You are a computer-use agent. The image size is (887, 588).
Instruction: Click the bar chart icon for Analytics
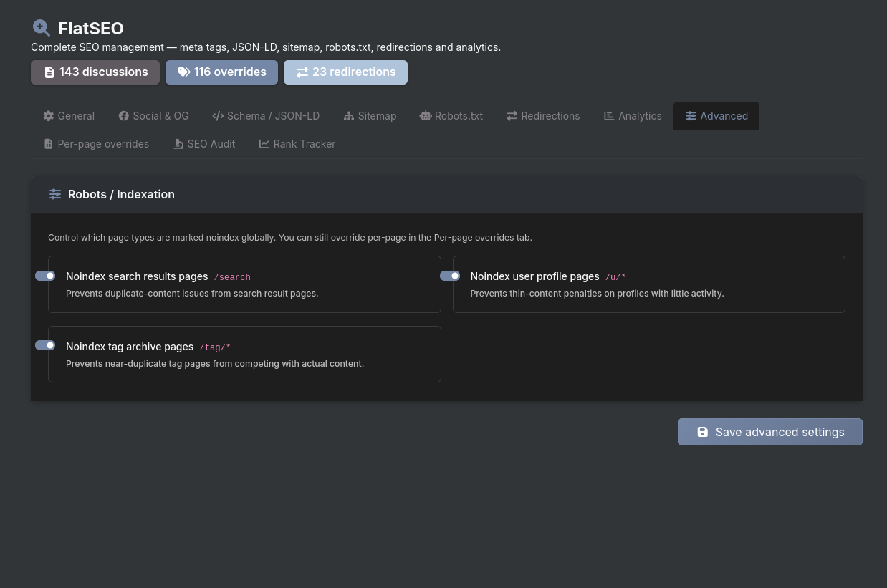coord(609,116)
